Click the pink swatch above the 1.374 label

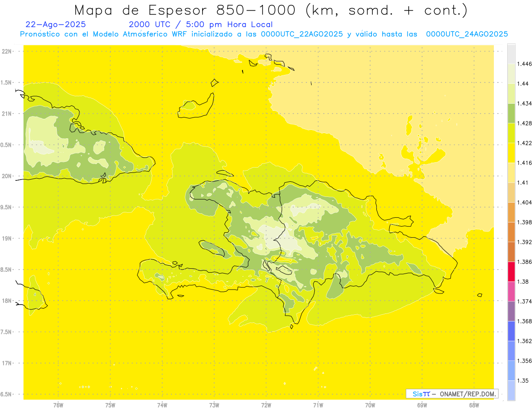[511, 291]
